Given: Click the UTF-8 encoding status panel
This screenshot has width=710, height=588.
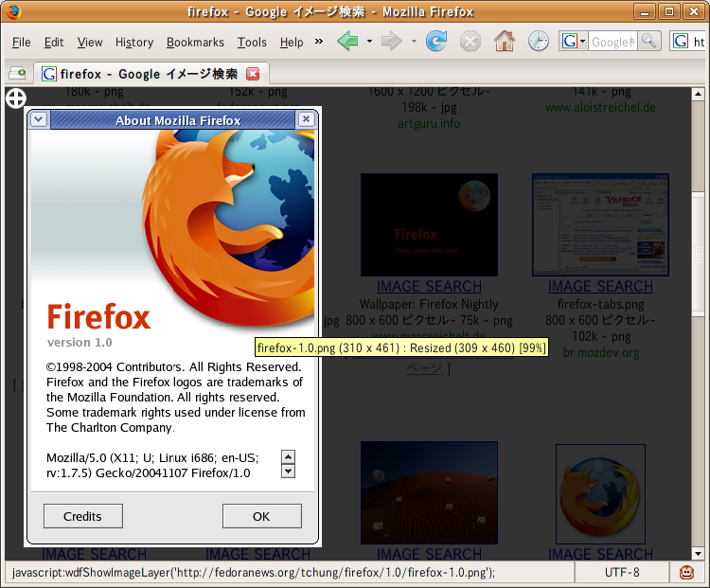Looking at the screenshot, I should (622, 573).
